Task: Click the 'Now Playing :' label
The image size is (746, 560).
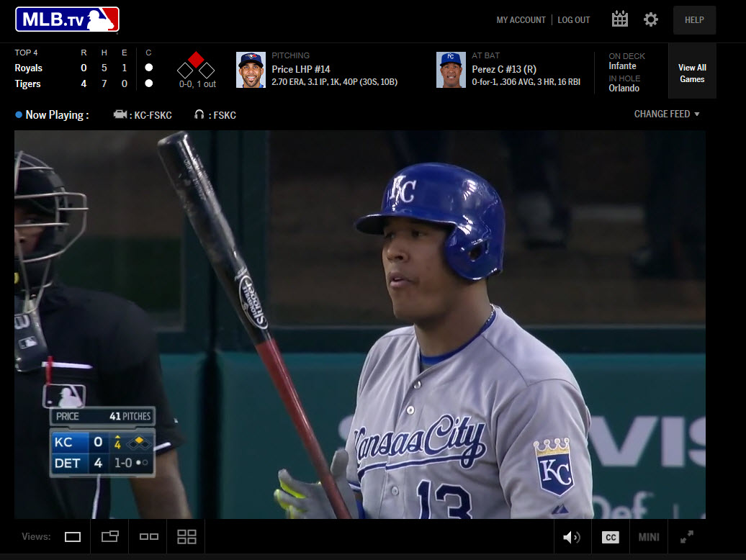Action: [57, 115]
